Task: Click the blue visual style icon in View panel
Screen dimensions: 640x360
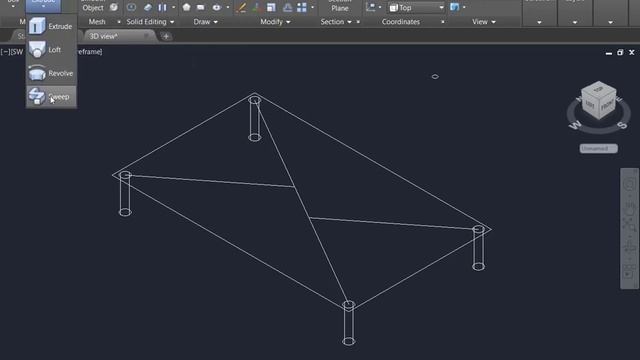Action: click(454, 7)
